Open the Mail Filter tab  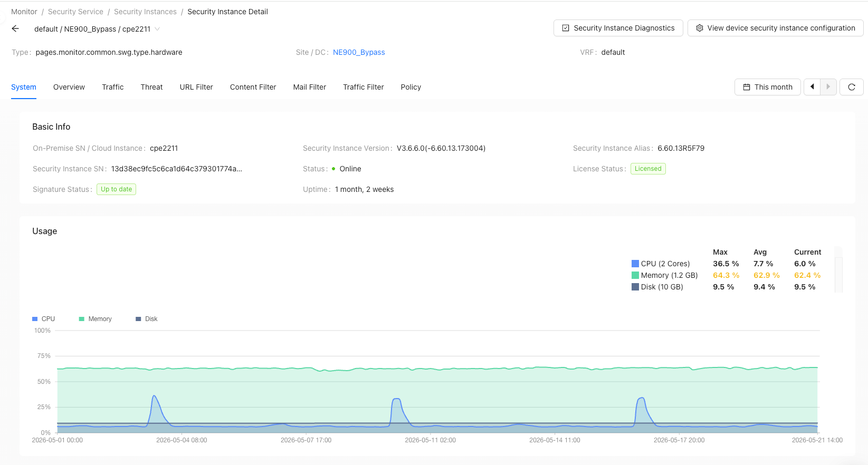310,87
